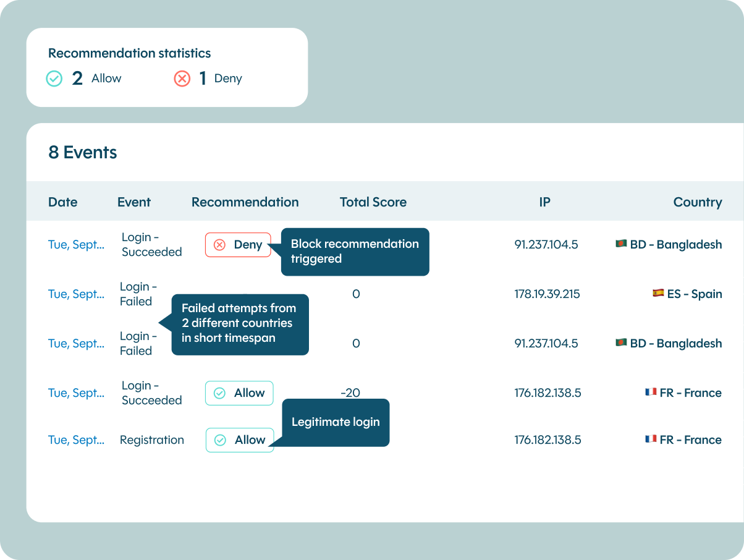Click the green Allow checkmark icon in statistics
This screenshot has height=560, width=744.
pos(54,78)
